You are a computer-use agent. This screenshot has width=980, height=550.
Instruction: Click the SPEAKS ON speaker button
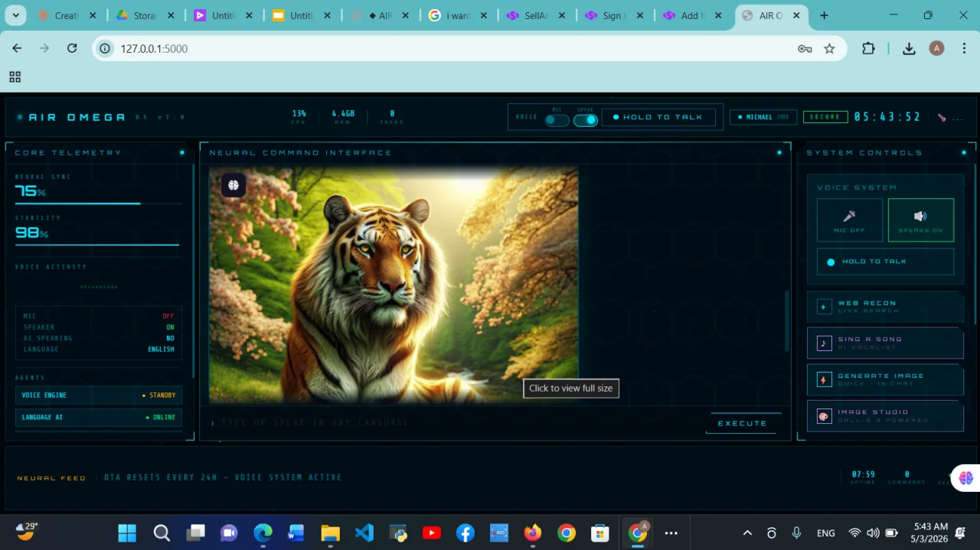click(921, 220)
